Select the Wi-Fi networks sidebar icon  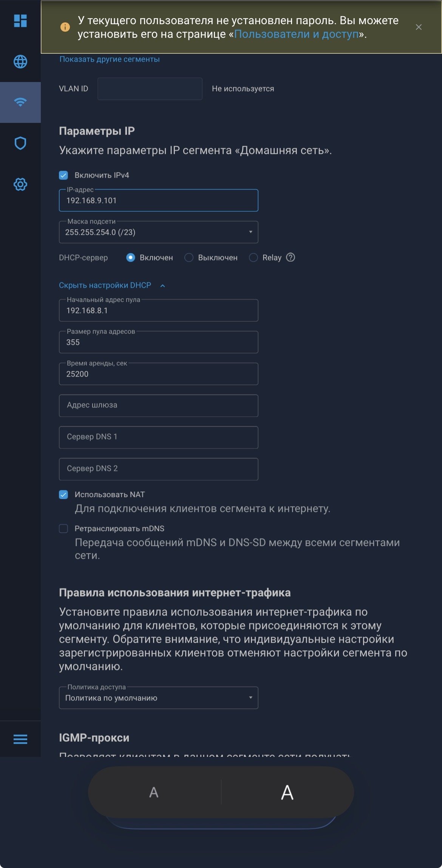click(x=20, y=102)
